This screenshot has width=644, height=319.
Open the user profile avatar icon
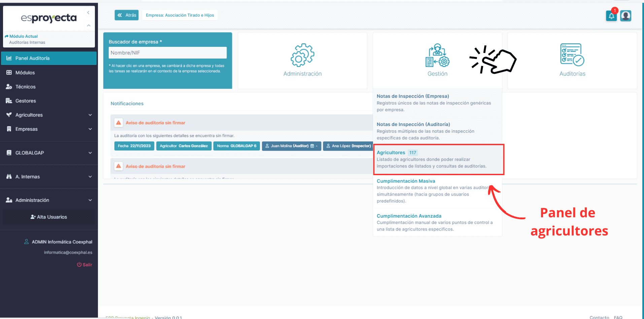tap(625, 16)
